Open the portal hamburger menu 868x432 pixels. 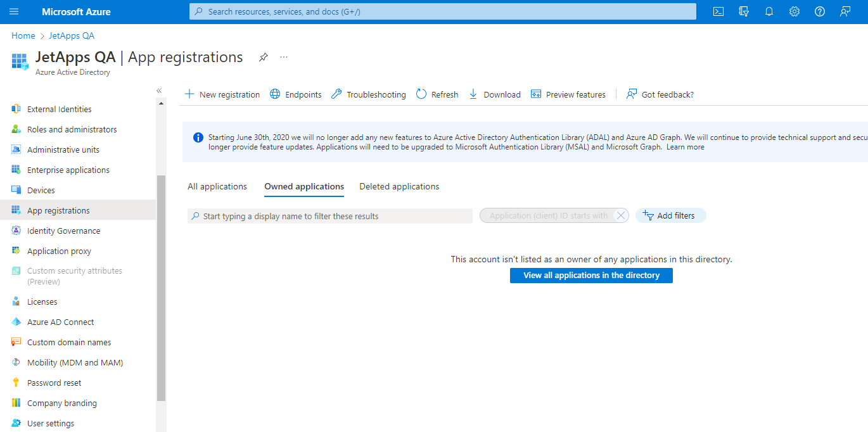pos(15,11)
